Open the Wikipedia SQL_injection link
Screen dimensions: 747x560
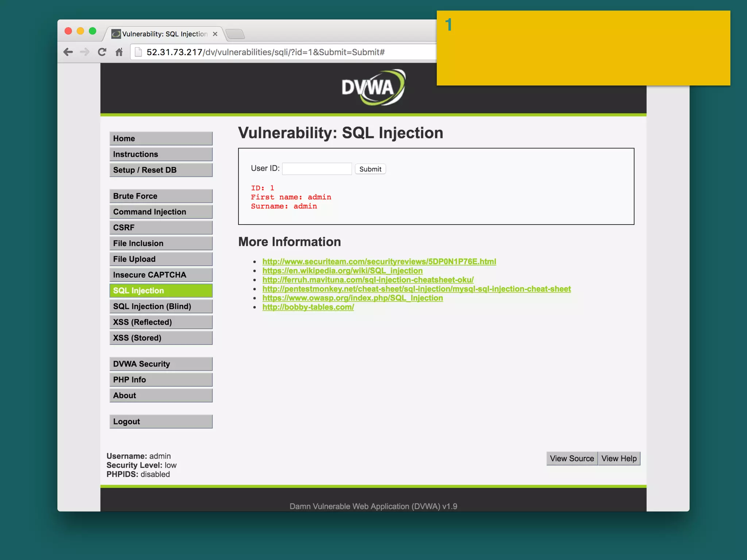point(342,271)
